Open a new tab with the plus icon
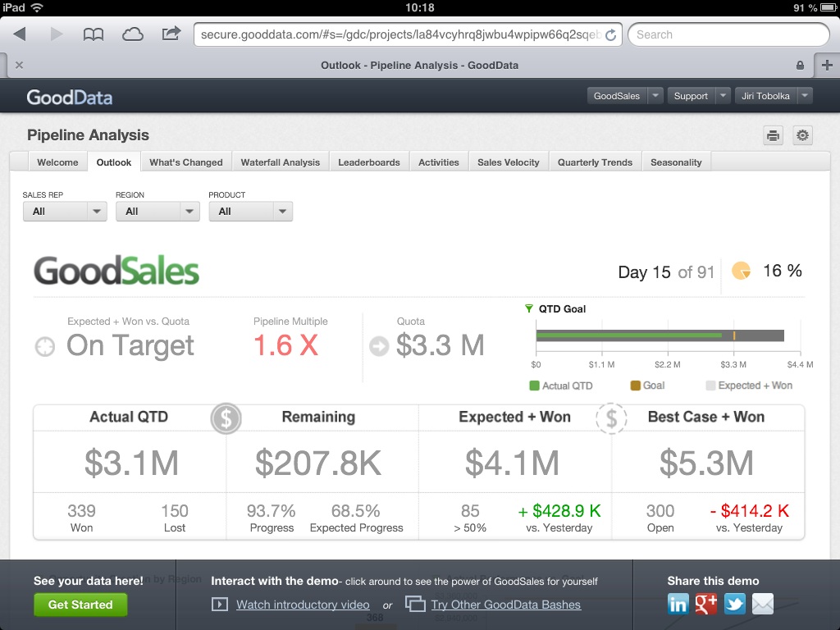The height and width of the screenshot is (630, 840). click(827, 66)
